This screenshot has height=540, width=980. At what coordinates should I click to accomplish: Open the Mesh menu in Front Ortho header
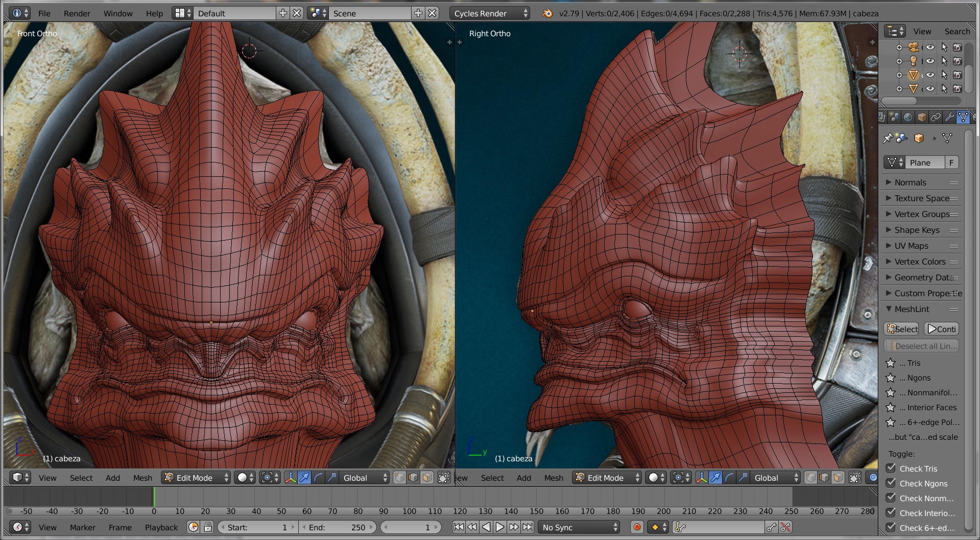coord(142,478)
